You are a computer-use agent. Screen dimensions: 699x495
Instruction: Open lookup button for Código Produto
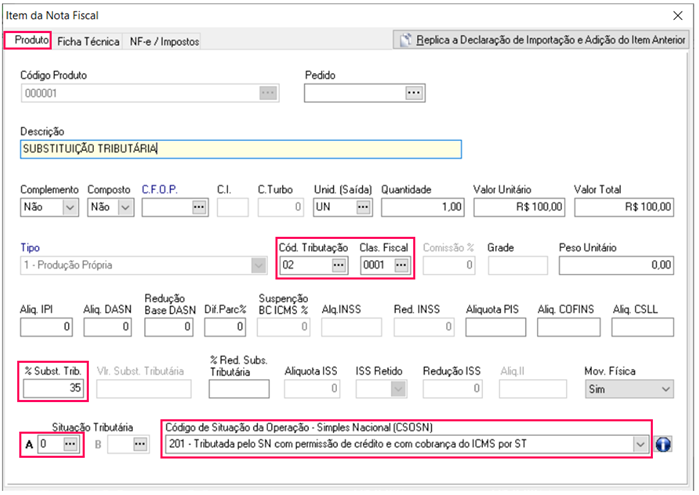point(266,93)
